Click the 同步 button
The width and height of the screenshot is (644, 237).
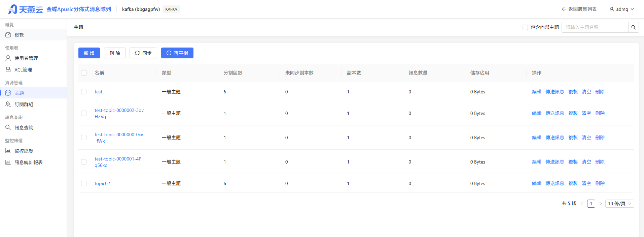[143, 53]
